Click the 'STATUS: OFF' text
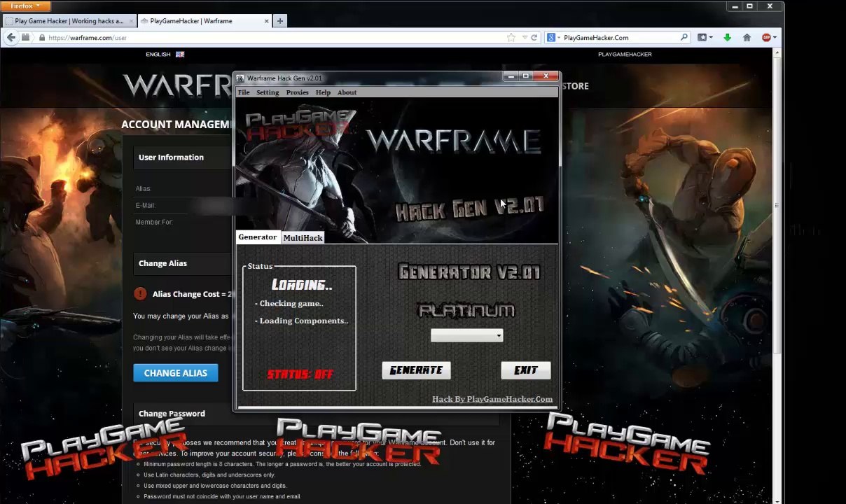The height and width of the screenshot is (504, 846). (300, 374)
